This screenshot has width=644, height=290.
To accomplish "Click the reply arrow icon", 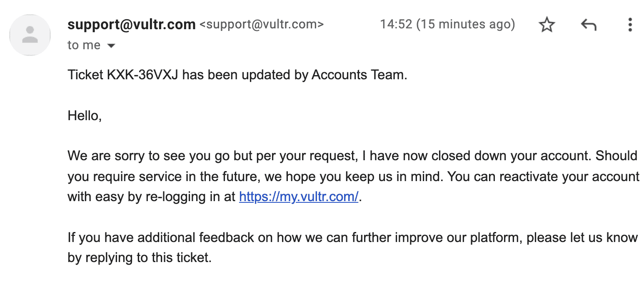I will (x=588, y=25).
